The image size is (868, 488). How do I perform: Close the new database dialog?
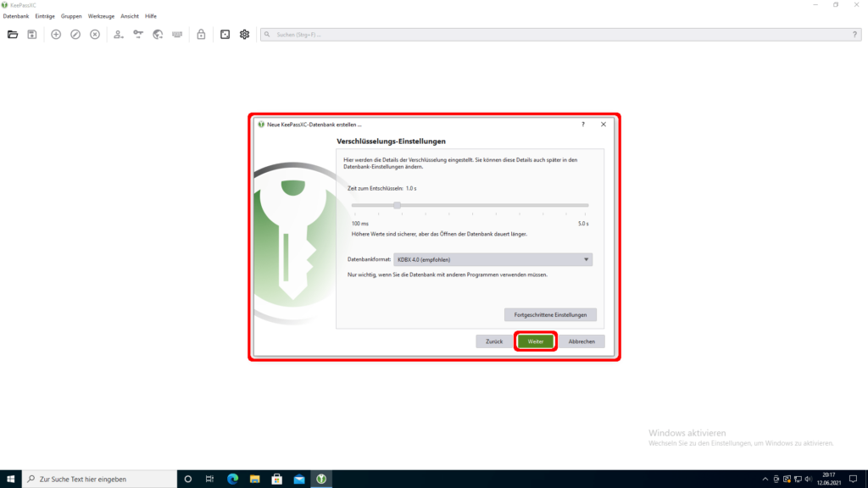coord(604,125)
